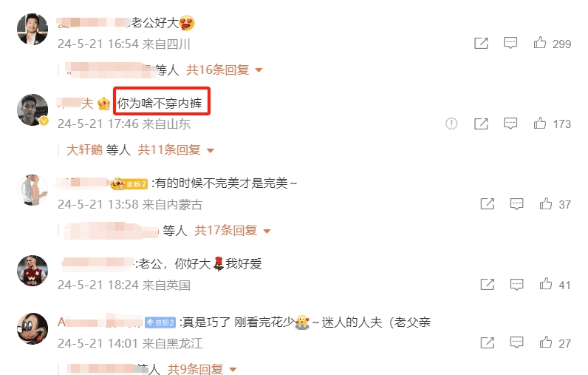Expand 共17条回复 replies
This screenshot has height=375, width=588.
[x=232, y=231]
